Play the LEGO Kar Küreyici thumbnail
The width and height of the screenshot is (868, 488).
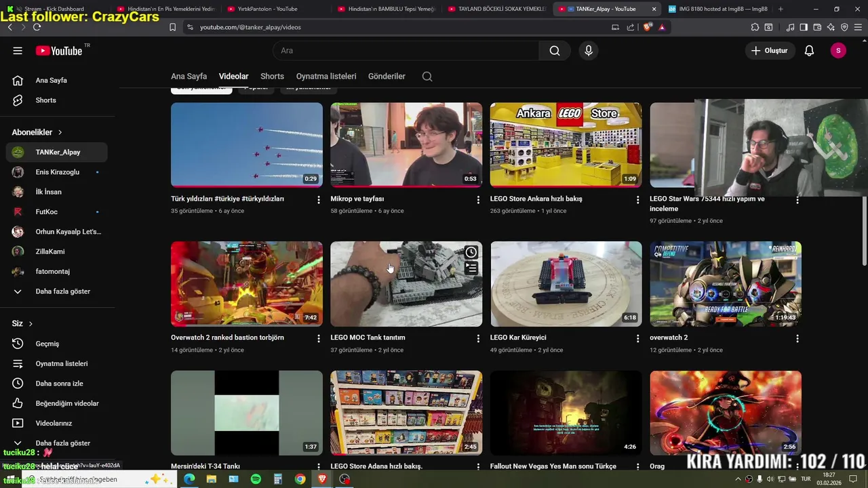566,284
